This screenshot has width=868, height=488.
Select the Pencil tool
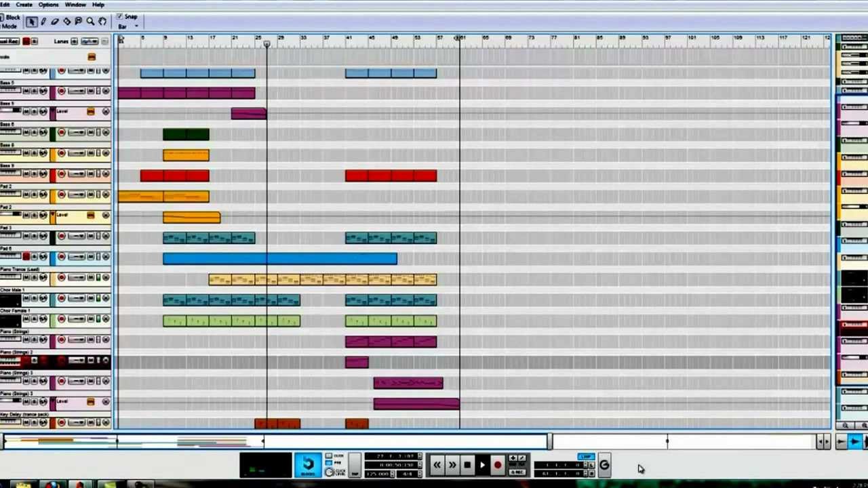click(x=43, y=22)
